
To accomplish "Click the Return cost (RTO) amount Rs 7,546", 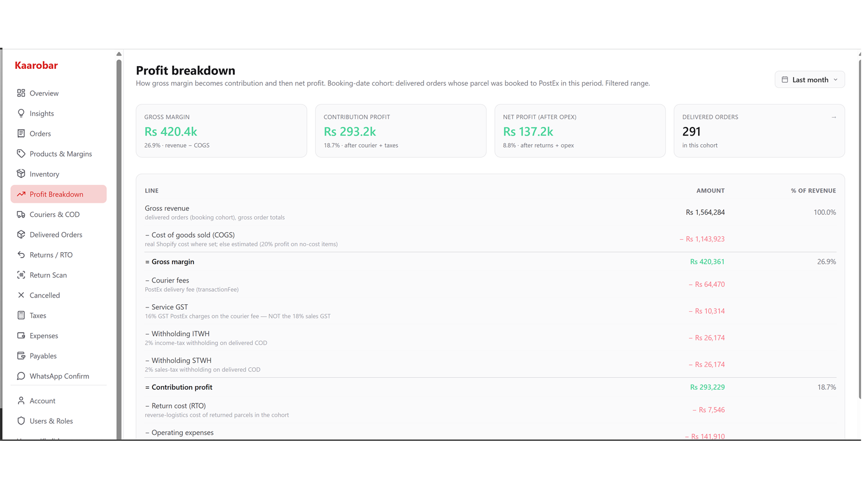I will (709, 410).
